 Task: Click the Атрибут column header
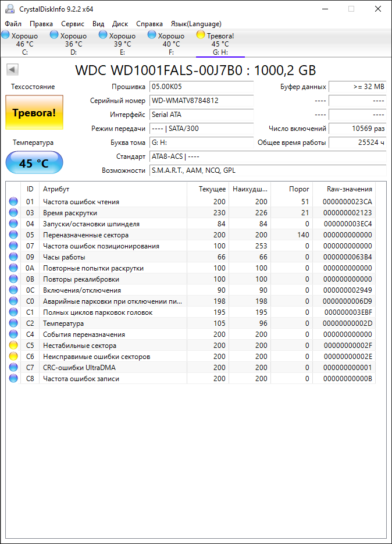click(113, 189)
